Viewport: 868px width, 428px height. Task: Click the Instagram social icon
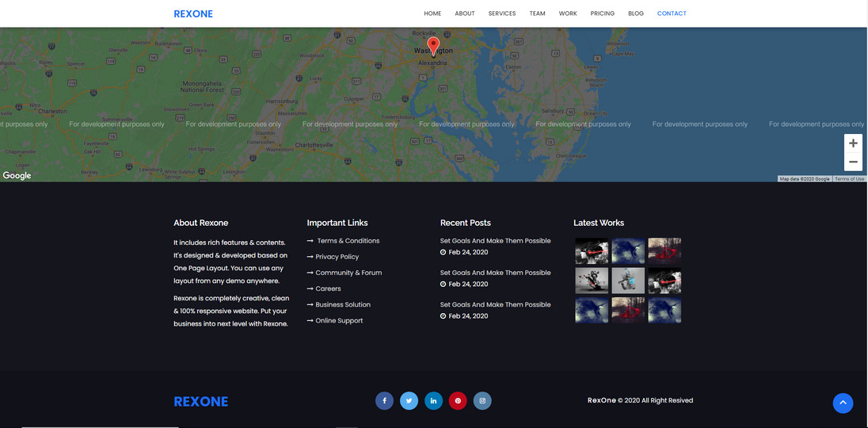click(482, 401)
